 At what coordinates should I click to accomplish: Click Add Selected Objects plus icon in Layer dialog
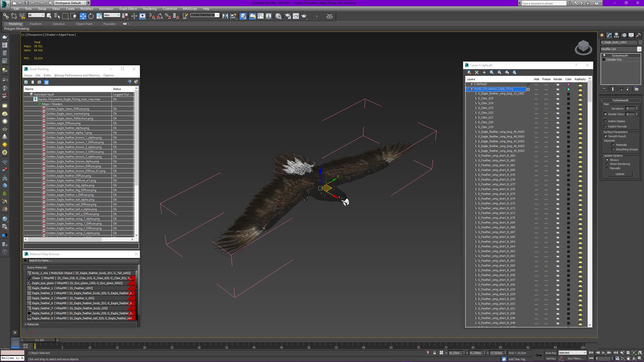tap(484, 72)
